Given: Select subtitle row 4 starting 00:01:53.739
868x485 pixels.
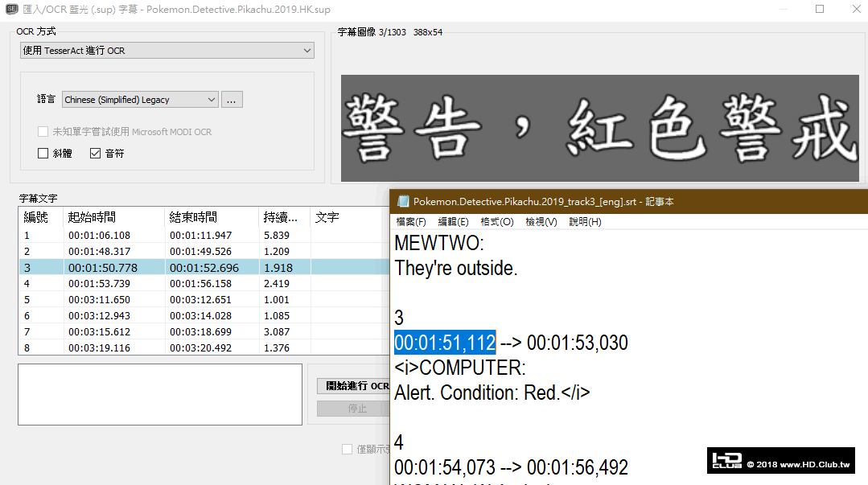Looking at the screenshot, I should tap(204, 283).
